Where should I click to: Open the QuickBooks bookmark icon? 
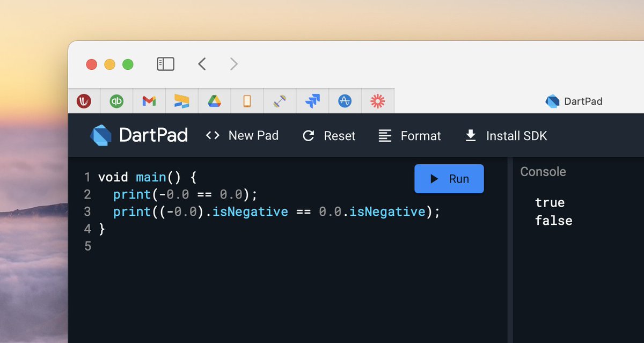(x=117, y=100)
